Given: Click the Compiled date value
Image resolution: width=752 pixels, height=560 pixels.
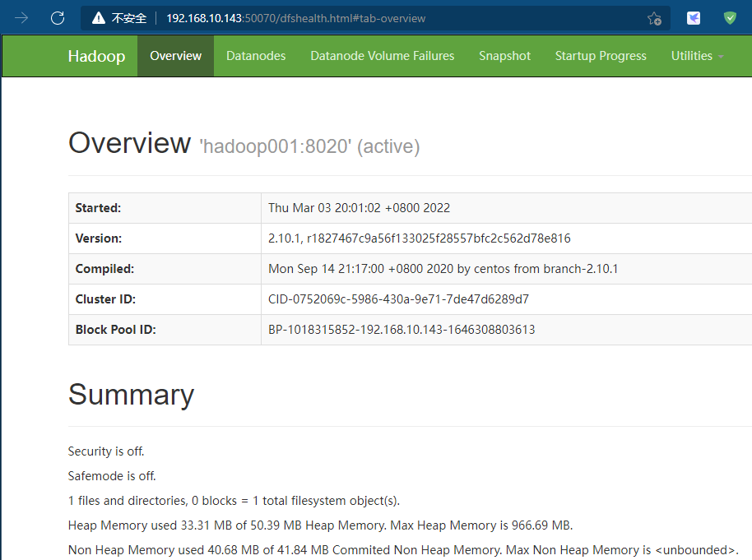Looking at the screenshot, I should pyautogui.click(x=443, y=269).
